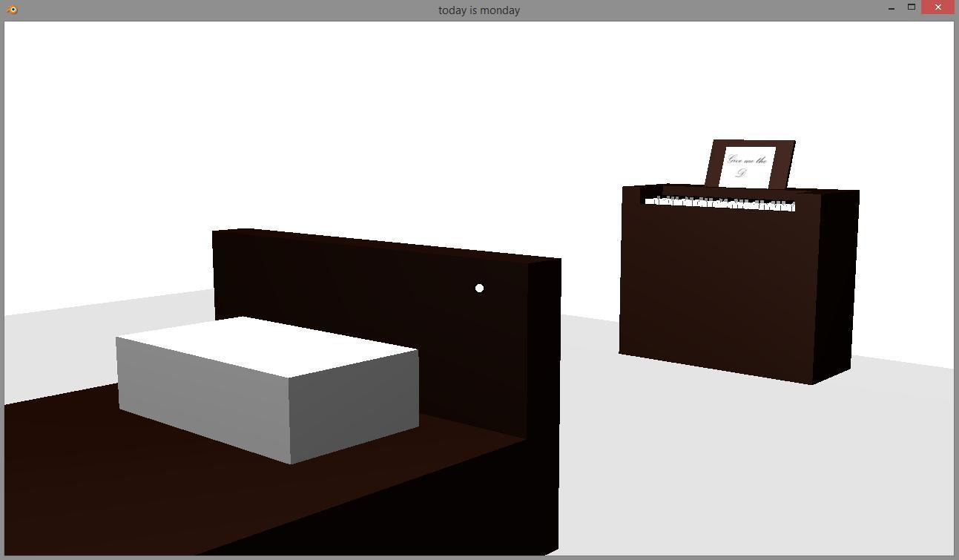
Task: Close the "today is monday" window
Action: point(938,7)
